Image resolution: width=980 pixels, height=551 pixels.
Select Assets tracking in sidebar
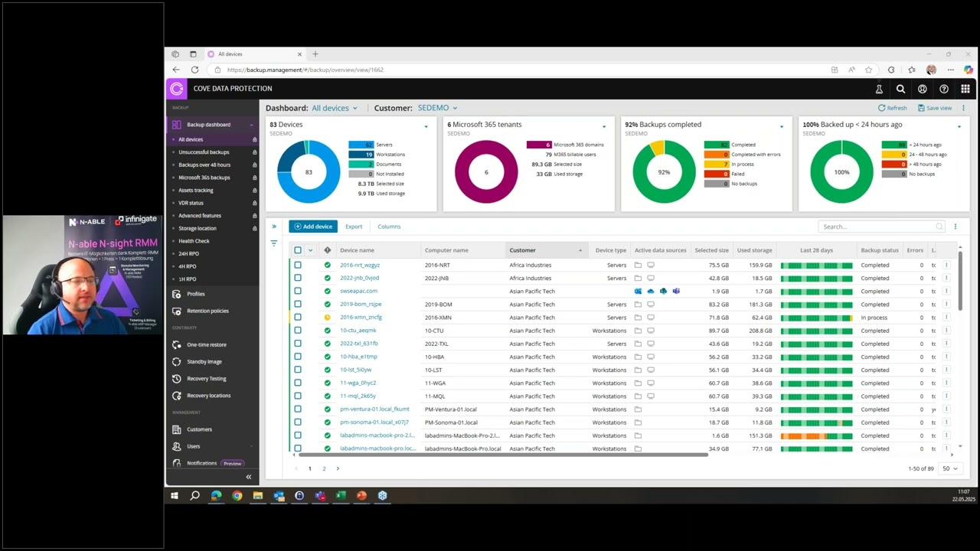[x=196, y=190]
